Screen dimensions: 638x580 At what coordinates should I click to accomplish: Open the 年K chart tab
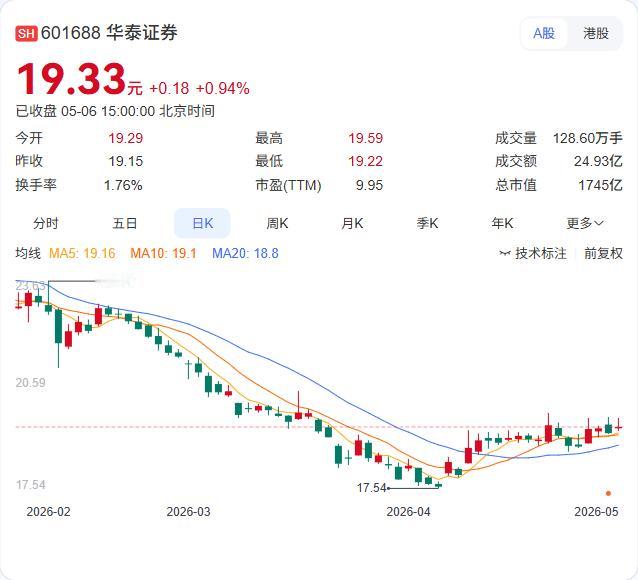pyautogui.click(x=502, y=223)
